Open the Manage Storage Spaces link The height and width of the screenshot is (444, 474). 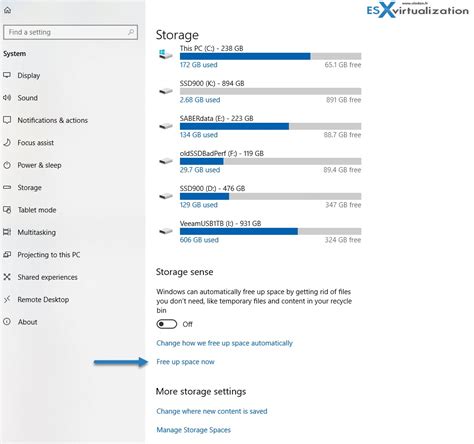pyautogui.click(x=193, y=430)
